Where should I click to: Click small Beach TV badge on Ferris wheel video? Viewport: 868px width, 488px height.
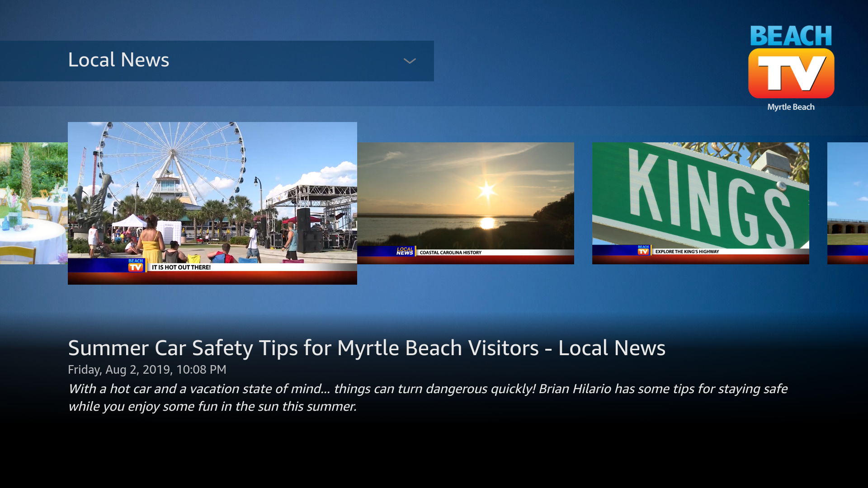point(136,265)
